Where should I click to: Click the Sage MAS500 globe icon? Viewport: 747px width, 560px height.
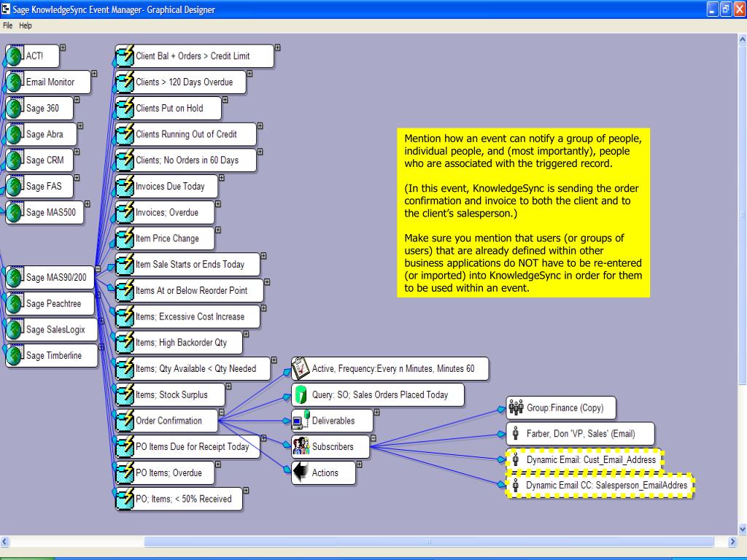[x=15, y=213]
